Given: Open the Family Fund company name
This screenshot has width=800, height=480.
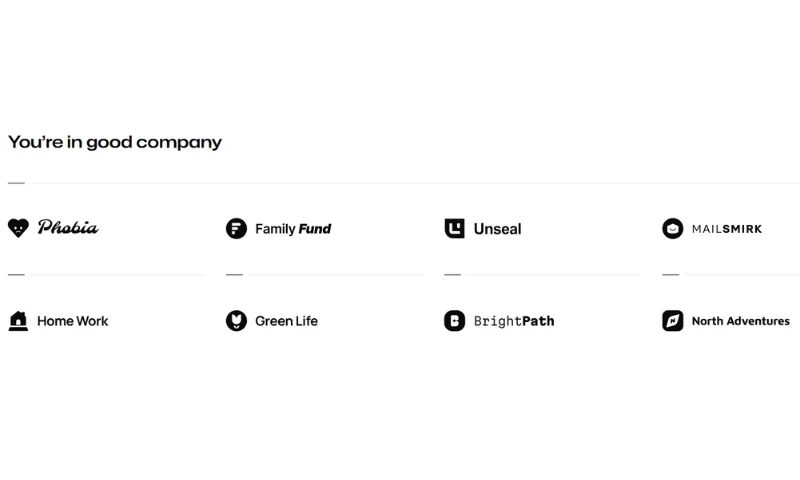Looking at the screenshot, I should tap(293, 229).
